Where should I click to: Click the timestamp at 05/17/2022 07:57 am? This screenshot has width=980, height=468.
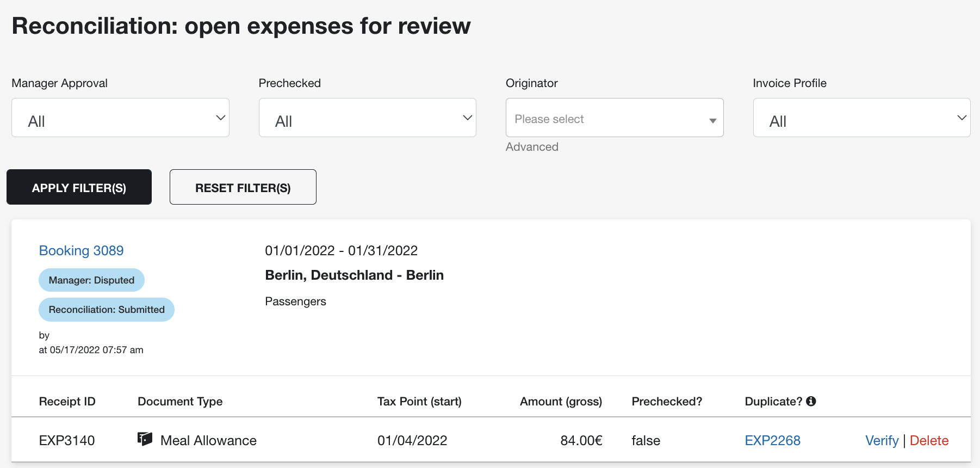click(91, 350)
